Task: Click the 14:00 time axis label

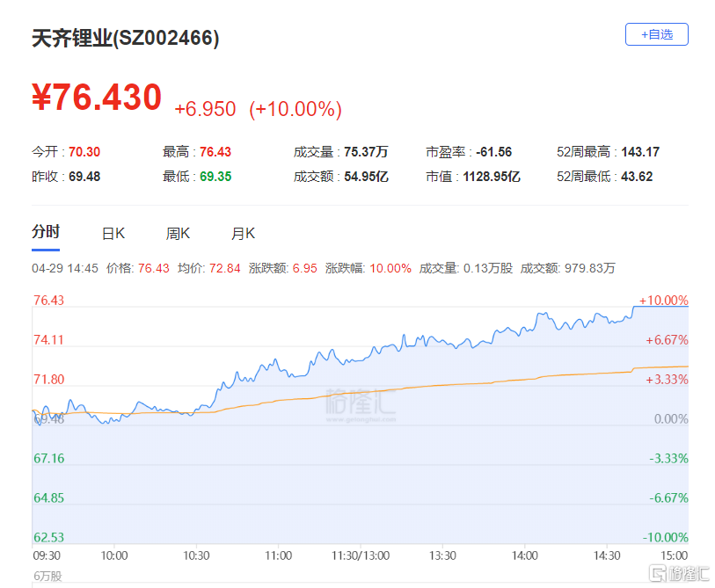Action: pyautogui.click(x=524, y=555)
